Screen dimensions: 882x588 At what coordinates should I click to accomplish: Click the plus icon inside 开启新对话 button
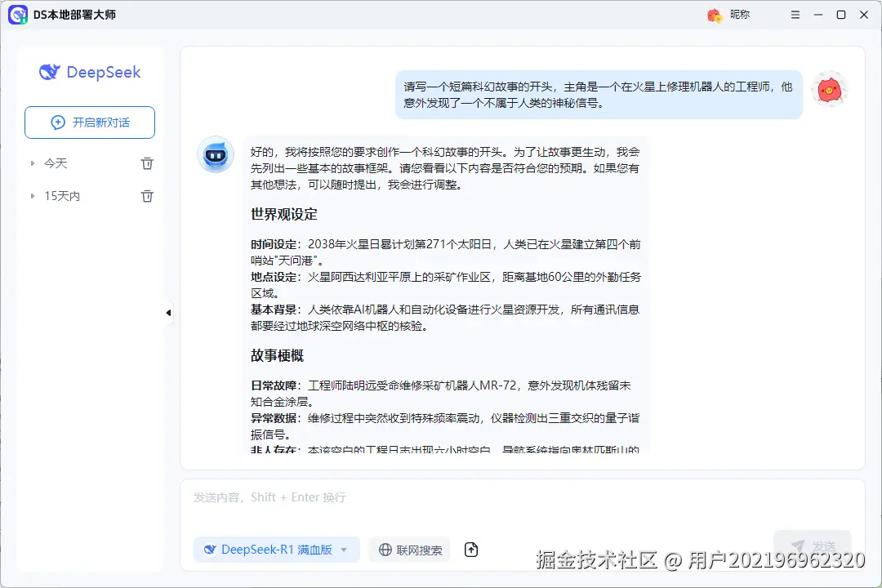(57, 122)
